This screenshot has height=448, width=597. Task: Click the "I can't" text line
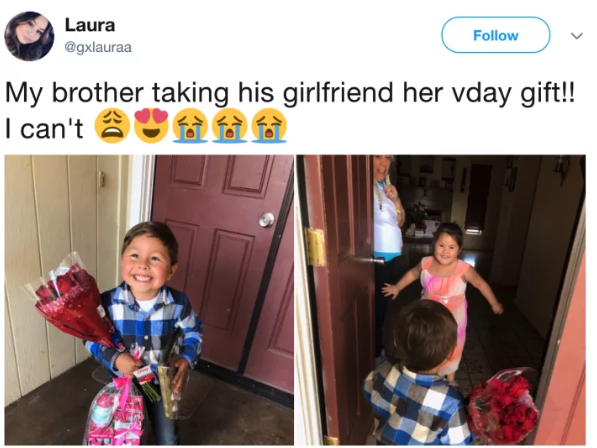[x=44, y=128]
